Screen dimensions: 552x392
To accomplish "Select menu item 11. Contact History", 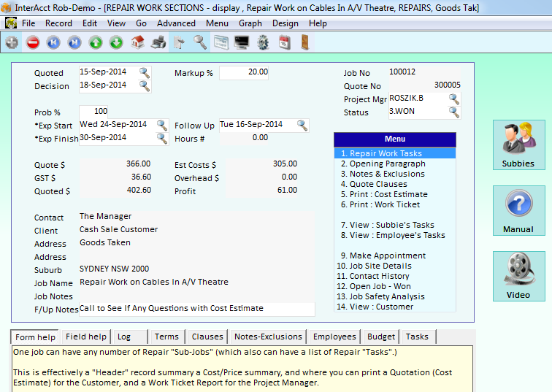I will 394,276.
